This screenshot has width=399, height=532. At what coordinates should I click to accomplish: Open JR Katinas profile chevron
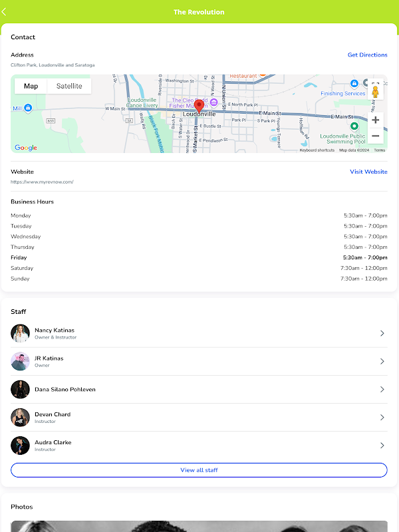[x=382, y=361]
